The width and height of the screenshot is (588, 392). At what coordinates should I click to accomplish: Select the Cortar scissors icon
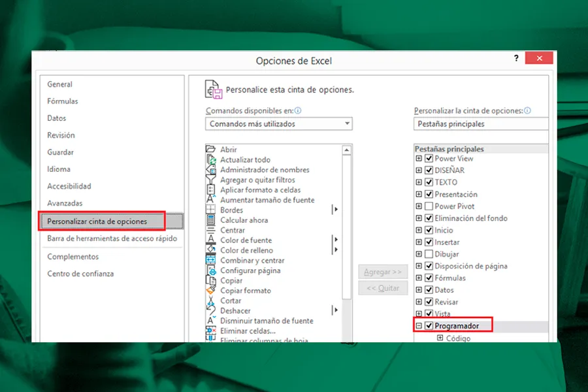tap(211, 301)
